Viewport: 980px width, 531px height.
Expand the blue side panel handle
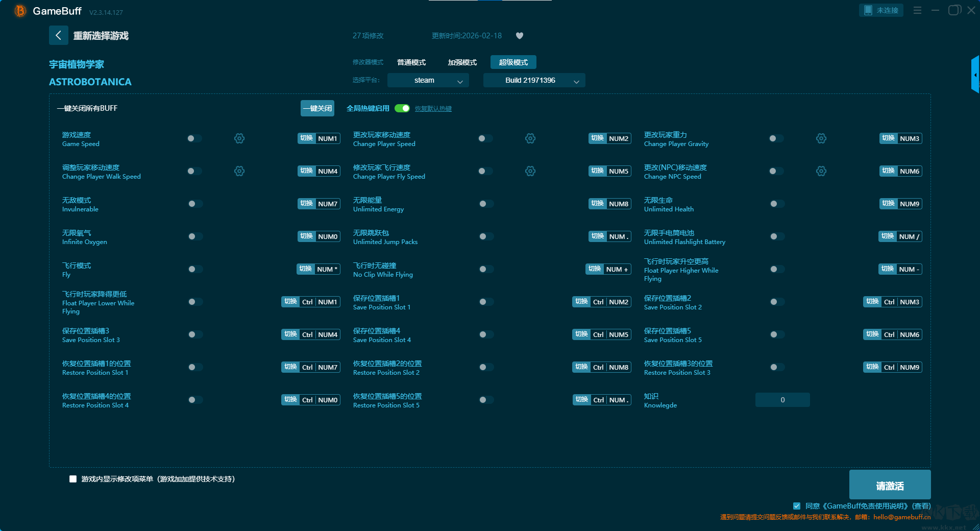[975, 75]
